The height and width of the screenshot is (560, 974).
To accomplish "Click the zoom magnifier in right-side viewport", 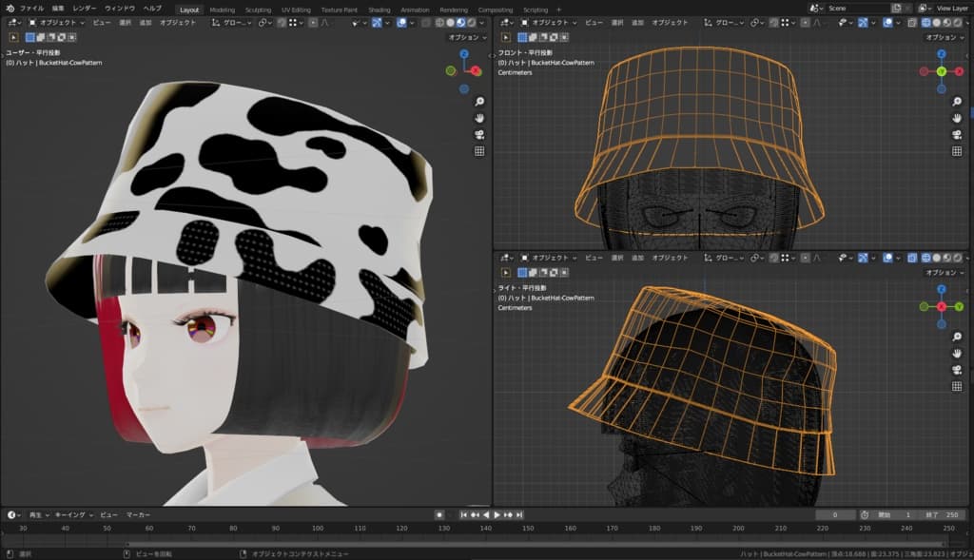I will 958,336.
